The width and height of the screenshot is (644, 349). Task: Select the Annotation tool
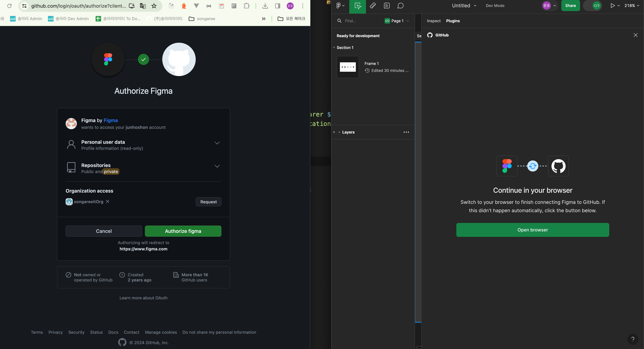386,6
